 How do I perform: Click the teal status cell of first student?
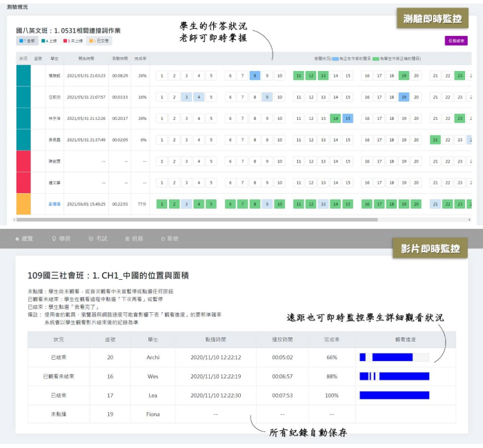(23, 76)
